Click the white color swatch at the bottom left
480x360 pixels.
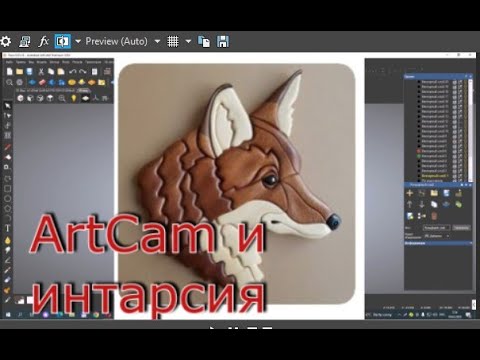[30, 300]
